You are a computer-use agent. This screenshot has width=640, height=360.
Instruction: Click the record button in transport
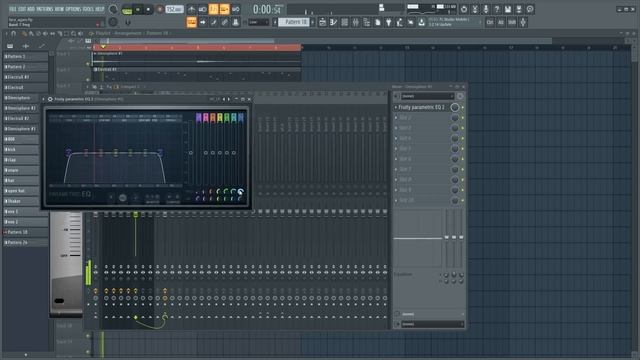click(x=160, y=9)
